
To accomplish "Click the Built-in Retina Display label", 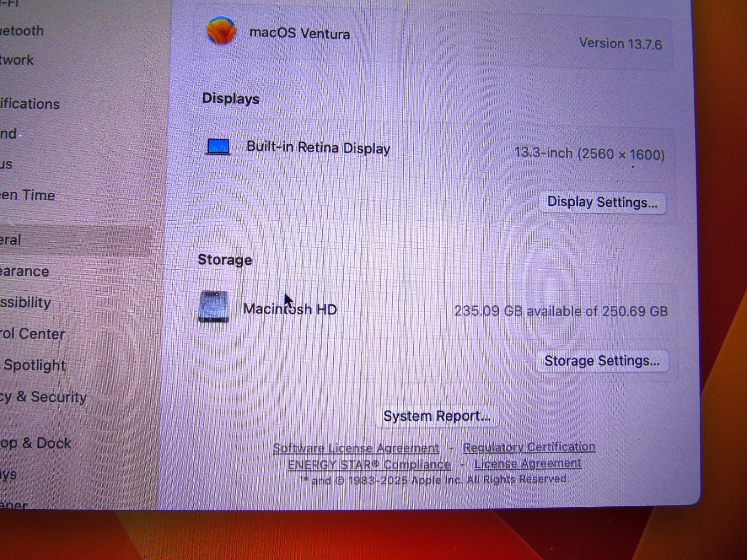I will pyautogui.click(x=318, y=148).
